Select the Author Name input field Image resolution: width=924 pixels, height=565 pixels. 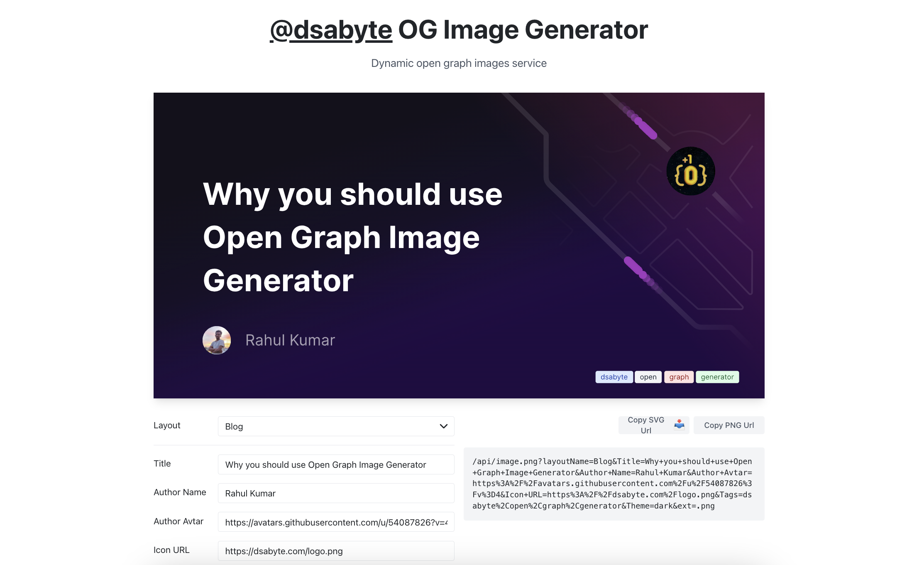click(336, 492)
